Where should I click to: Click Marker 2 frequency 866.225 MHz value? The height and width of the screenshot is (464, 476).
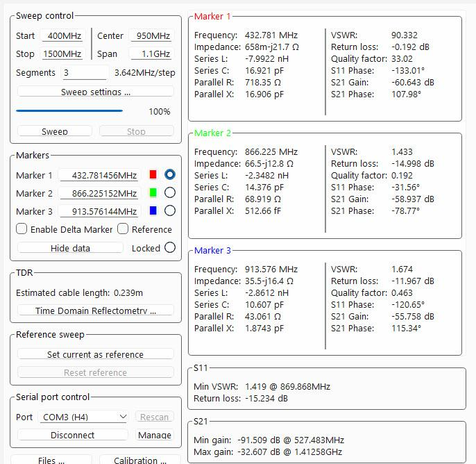pos(271,152)
